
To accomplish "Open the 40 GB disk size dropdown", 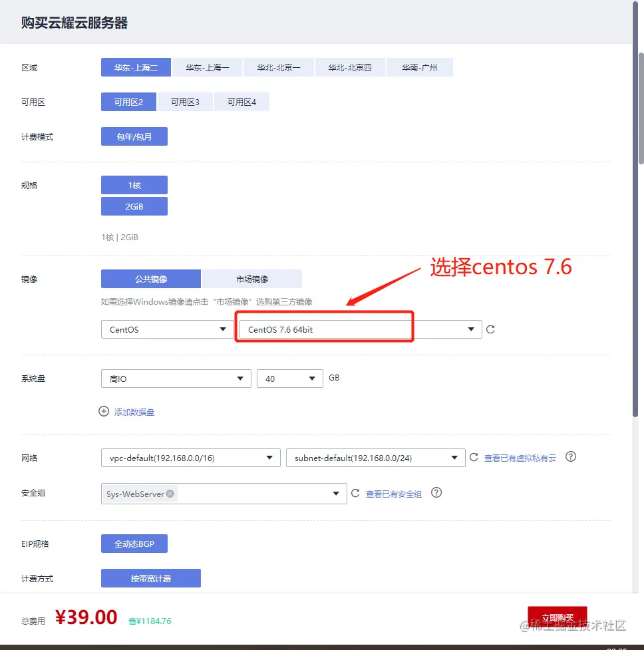I will (x=289, y=379).
